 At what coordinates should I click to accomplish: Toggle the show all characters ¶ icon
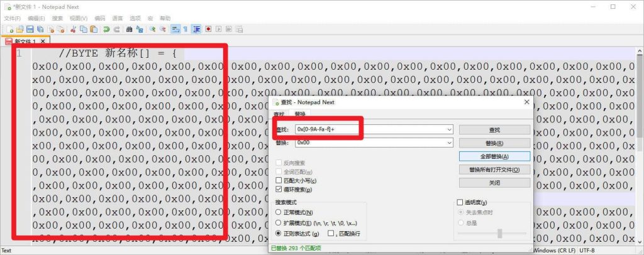tap(186, 29)
